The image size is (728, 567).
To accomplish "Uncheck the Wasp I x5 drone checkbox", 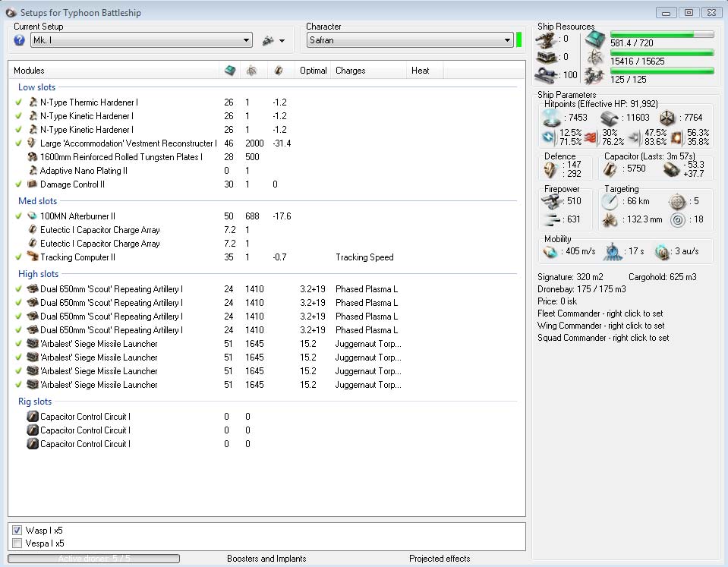I will 17,530.
